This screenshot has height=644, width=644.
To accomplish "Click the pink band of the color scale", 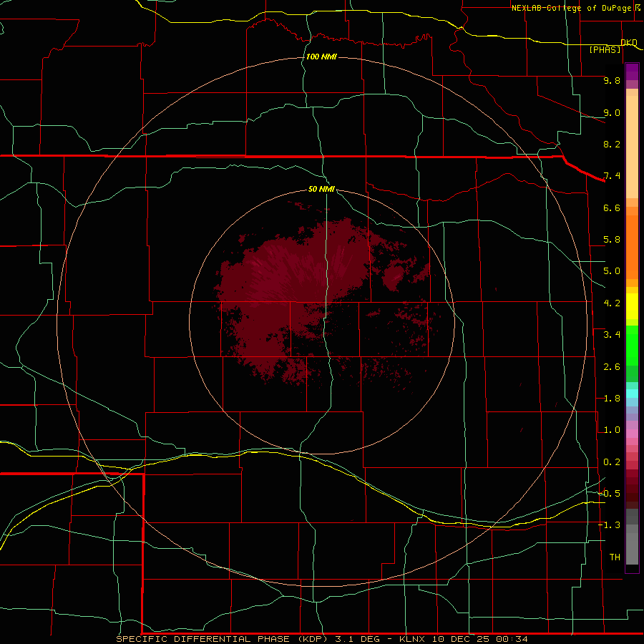I will (x=632, y=434).
